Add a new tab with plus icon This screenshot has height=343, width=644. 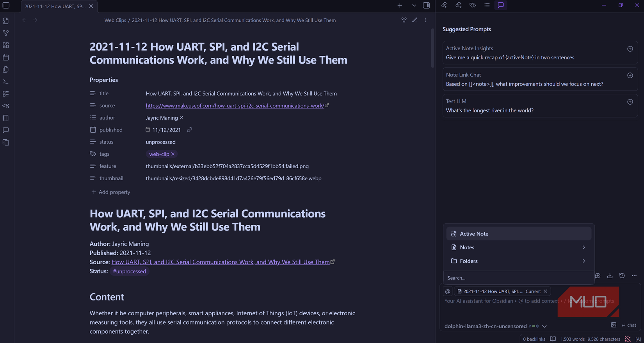pyautogui.click(x=400, y=5)
